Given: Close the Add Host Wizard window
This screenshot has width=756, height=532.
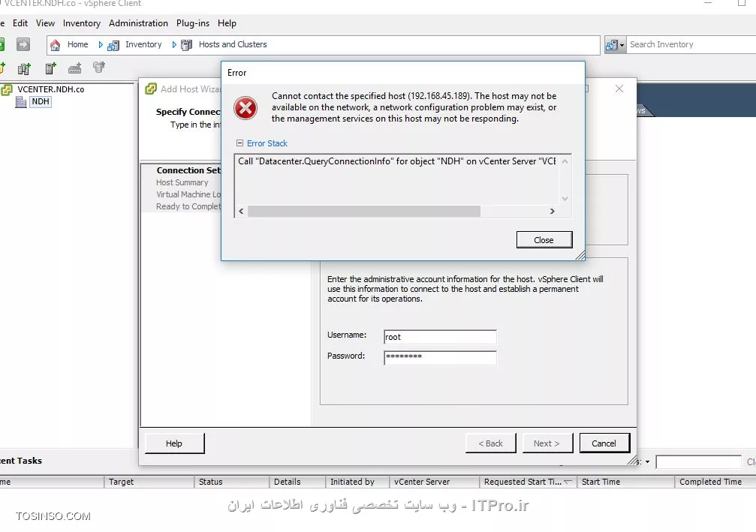Looking at the screenshot, I should point(619,89).
